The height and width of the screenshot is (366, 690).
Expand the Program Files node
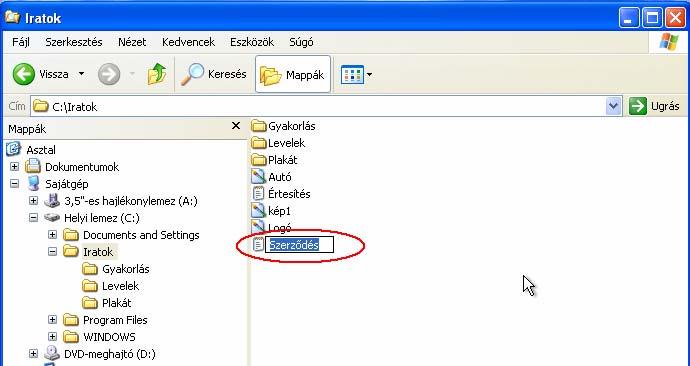tap(52, 320)
